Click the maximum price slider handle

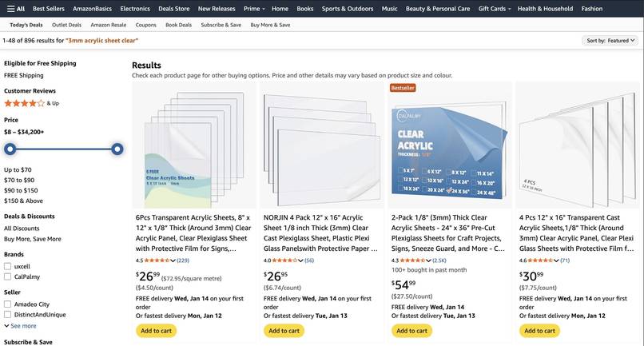click(117, 149)
